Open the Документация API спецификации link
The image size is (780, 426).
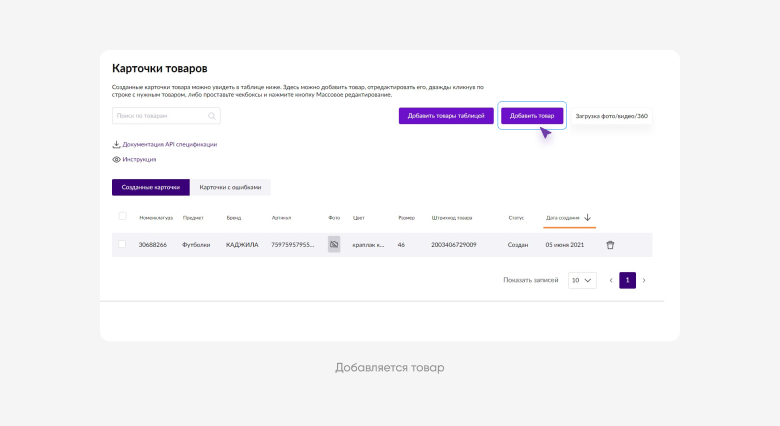point(170,144)
